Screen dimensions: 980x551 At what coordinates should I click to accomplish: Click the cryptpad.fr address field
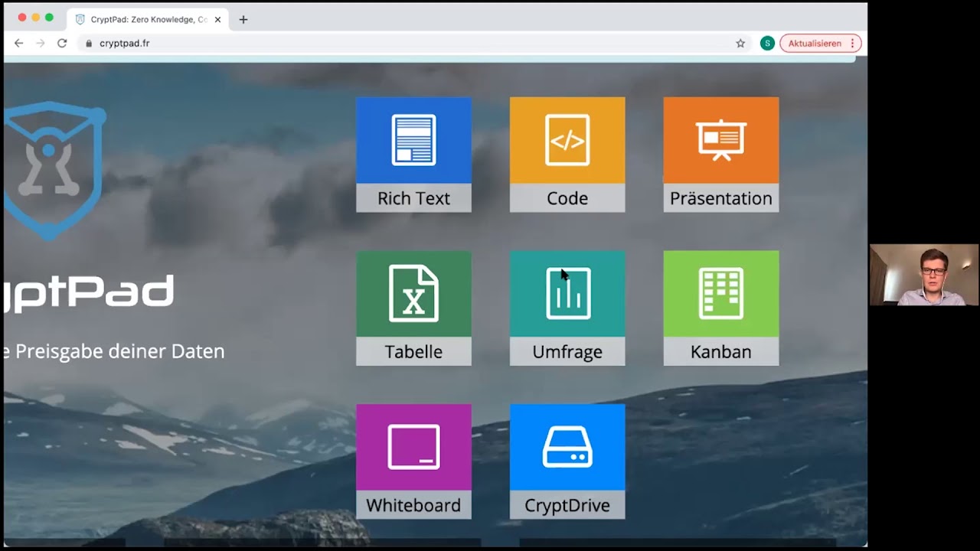(x=413, y=44)
